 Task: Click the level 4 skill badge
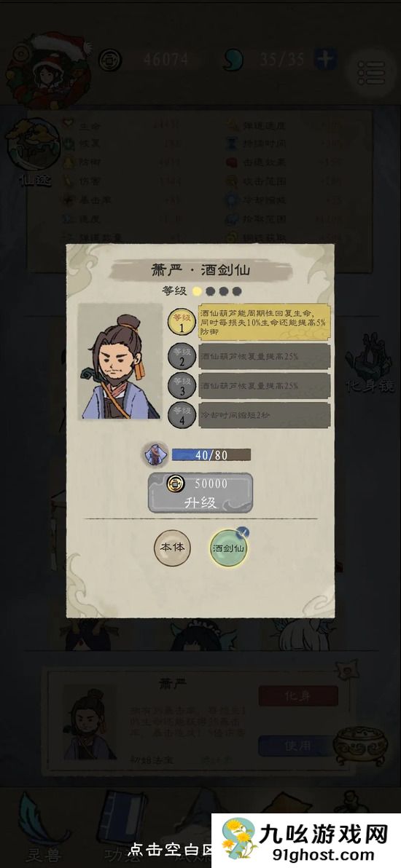pyautogui.click(x=182, y=414)
